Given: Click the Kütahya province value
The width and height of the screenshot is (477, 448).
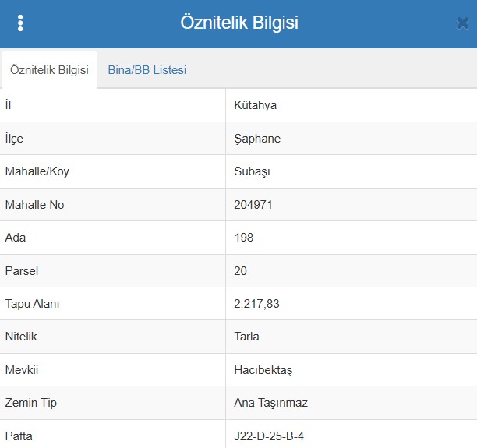Looking at the screenshot, I should click(255, 105).
